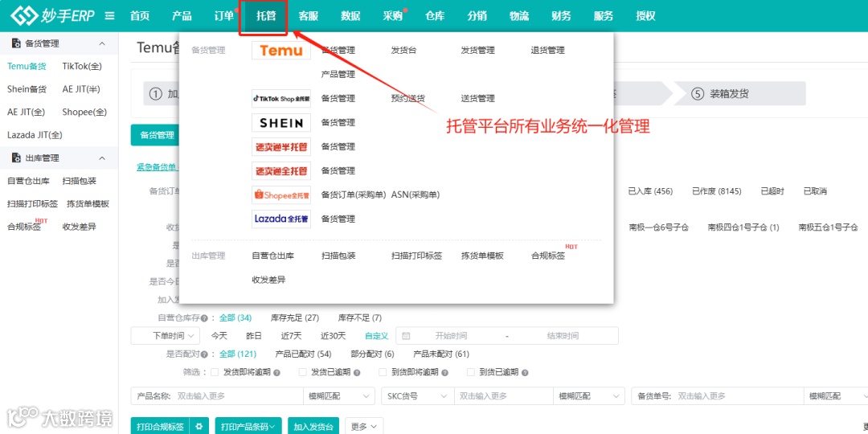Open the 产品 top menu

click(182, 16)
